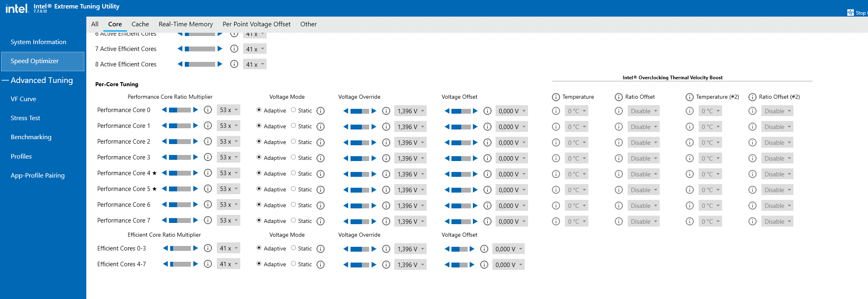Image resolution: width=868 pixels, height=299 pixels.
Task: Click Voltage Mode info icon for Performance Core 1
Action: tap(321, 127)
